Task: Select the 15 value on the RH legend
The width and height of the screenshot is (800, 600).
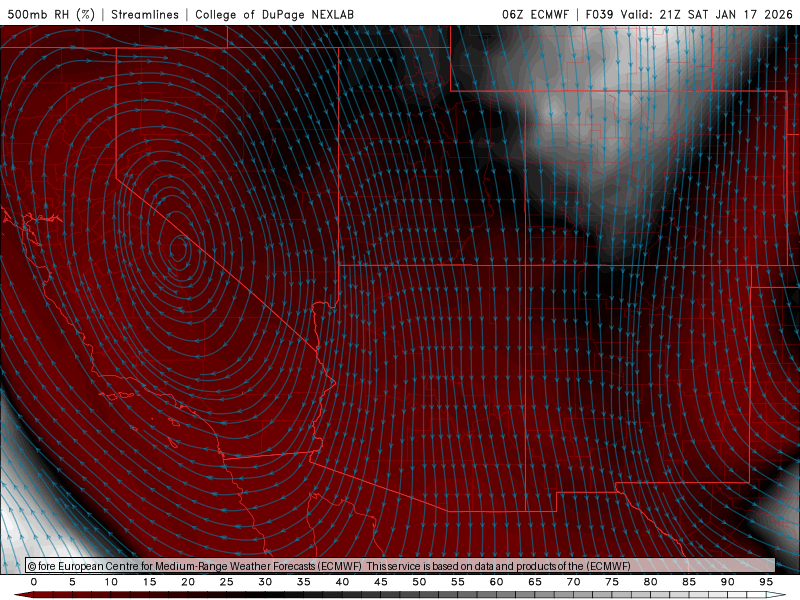Action: coord(149,582)
